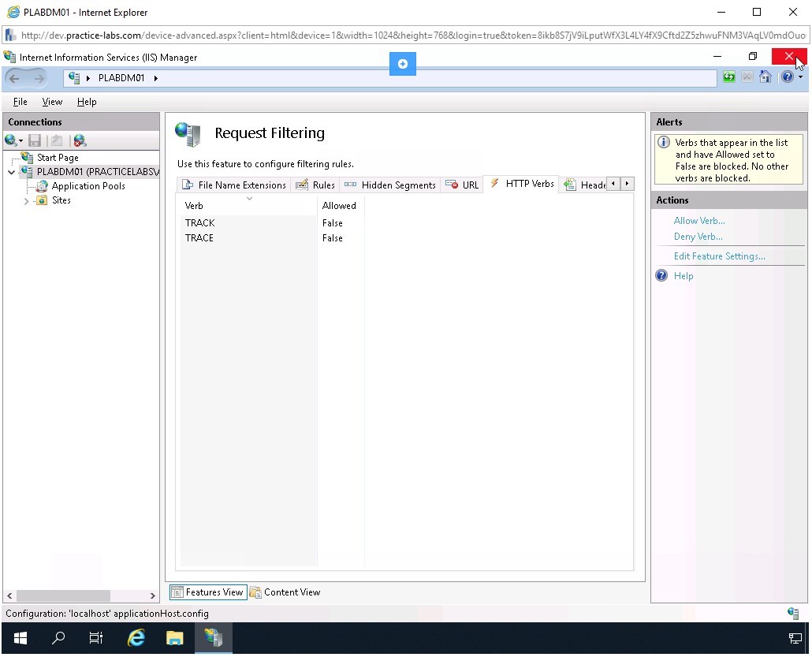Expand the Sites node in Connections tree
812x657 pixels.
click(25, 200)
